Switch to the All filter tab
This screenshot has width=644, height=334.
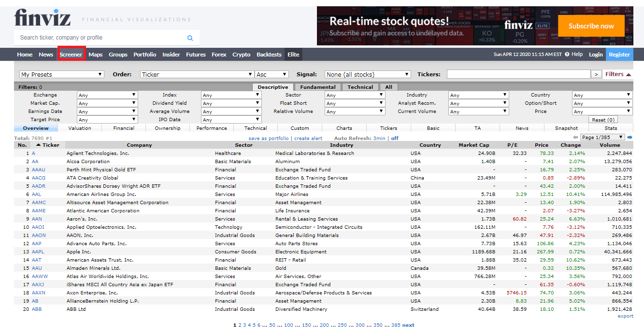[389, 87]
